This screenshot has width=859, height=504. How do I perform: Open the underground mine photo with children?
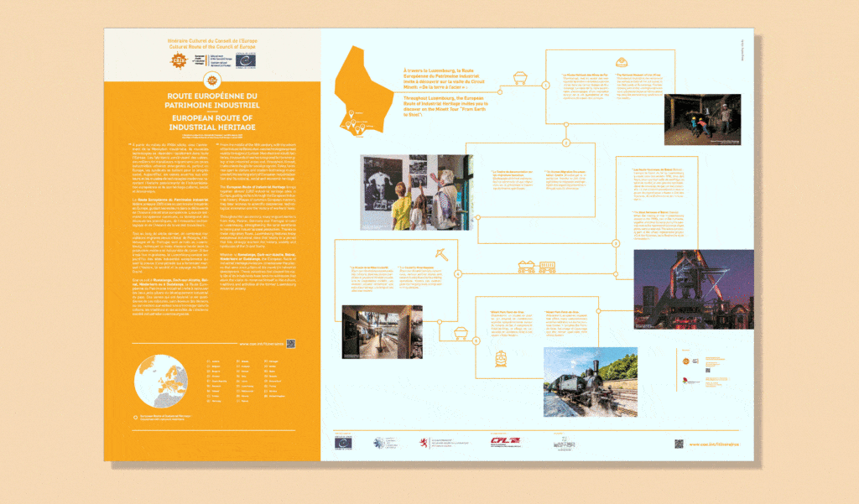click(702, 119)
